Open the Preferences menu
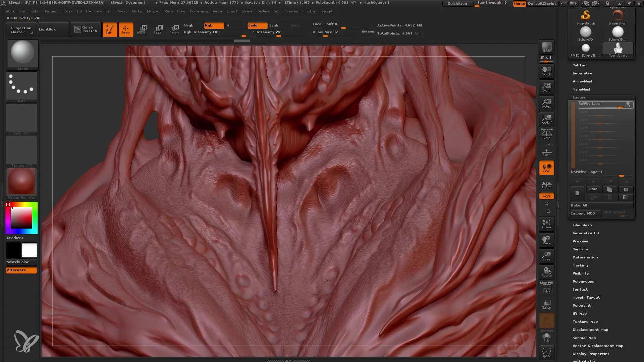Viewport: 644px width, 362px height. (199, 11)
